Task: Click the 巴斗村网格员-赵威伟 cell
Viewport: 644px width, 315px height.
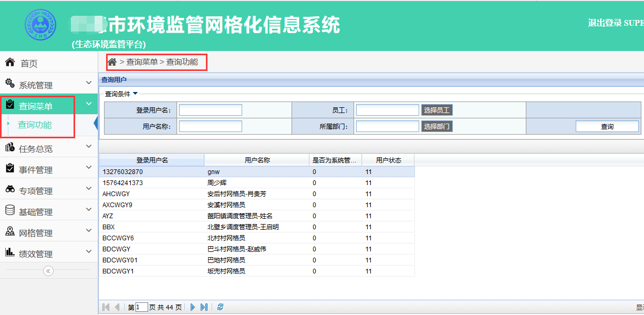Action: point(257,249)
